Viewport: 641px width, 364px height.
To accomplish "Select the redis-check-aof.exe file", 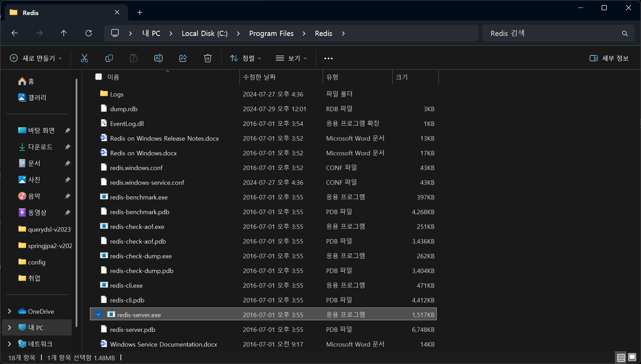I will coord(263,226).
